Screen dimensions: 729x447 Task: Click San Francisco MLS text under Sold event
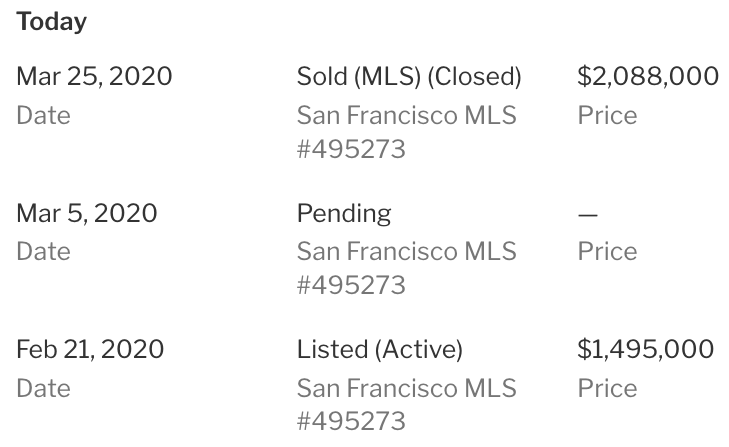pyautogui.click(x=406, y=115)
